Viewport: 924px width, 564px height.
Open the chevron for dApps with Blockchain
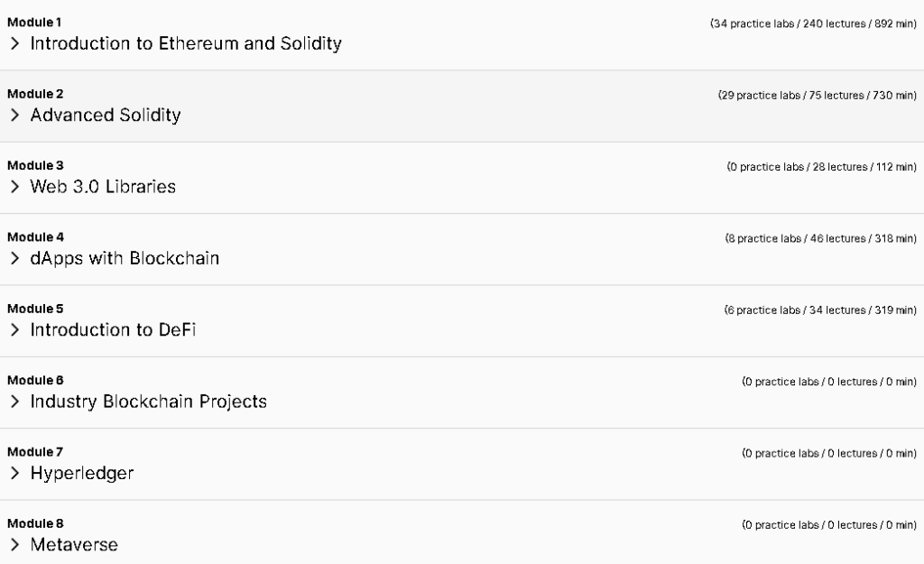pyautogui.click(x=15, y=258)
